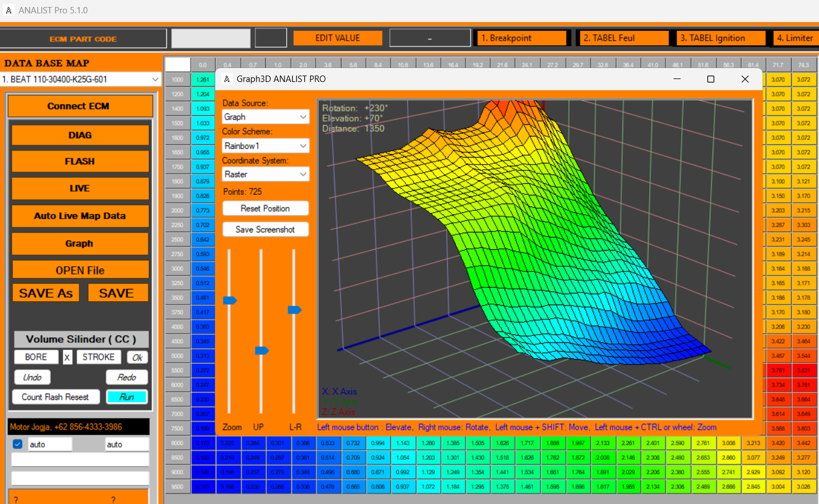Image resolution: width=819 pixels, height=504 pixels.
Task: Click table cell with value 3.544
Action: point(803,356)
